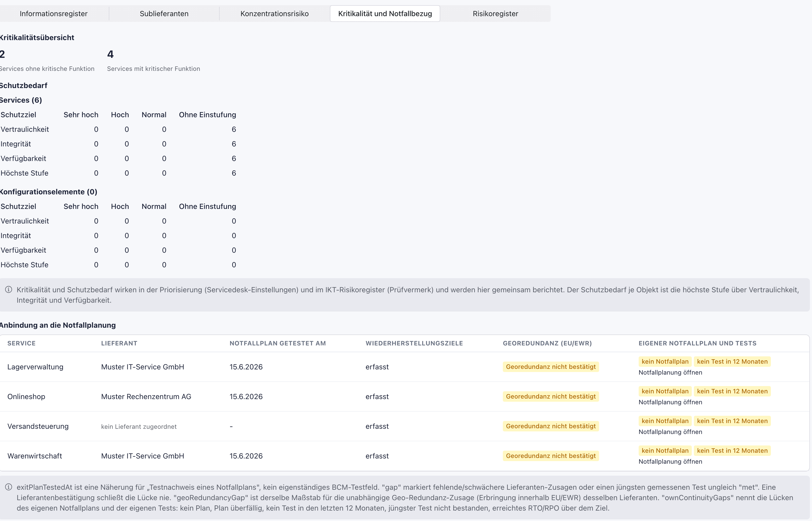This screenshot has height=521, width=812.
Task: Click kein Notfallplan badge in Versandsteuerung row
Action: (665, 421)
